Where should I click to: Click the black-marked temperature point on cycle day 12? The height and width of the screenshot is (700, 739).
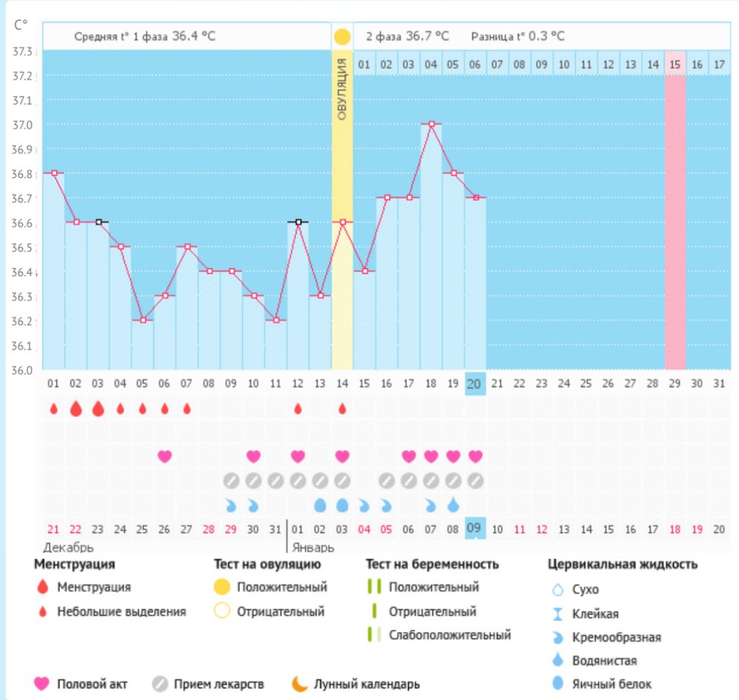click(299, 222)
